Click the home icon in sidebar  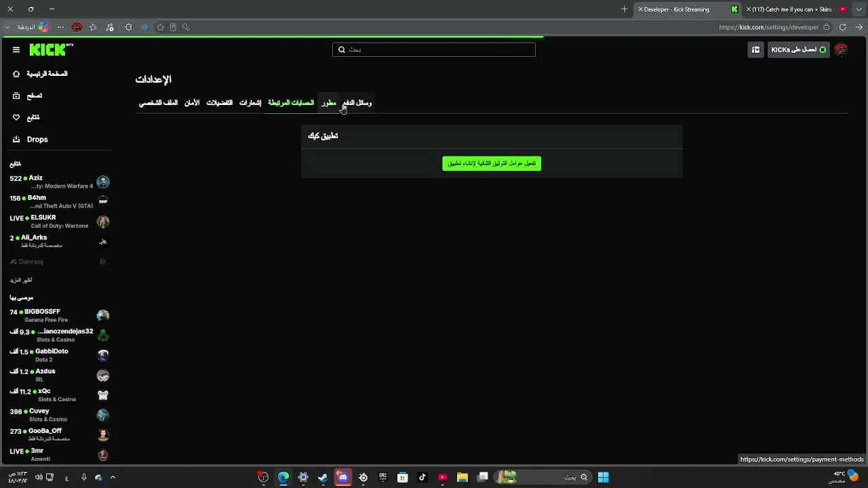[16, 74]
